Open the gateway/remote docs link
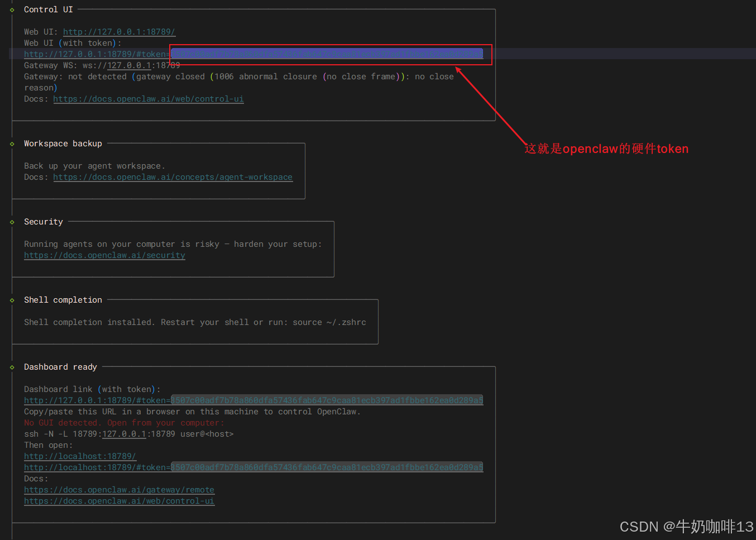 coord(119,490)
